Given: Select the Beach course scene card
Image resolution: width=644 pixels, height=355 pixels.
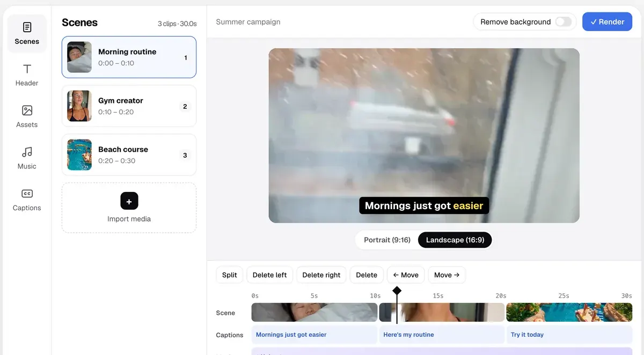Looking at the screenshot, I should click(x=129, y=155).
